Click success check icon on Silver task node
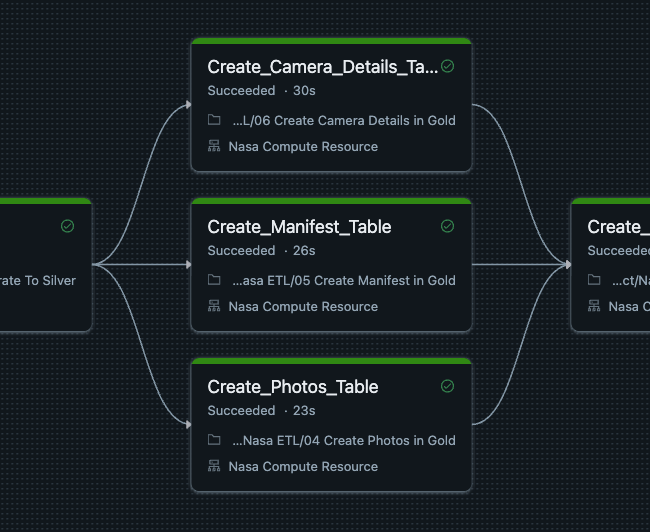 pyautogui.click(x=68, y=226)
